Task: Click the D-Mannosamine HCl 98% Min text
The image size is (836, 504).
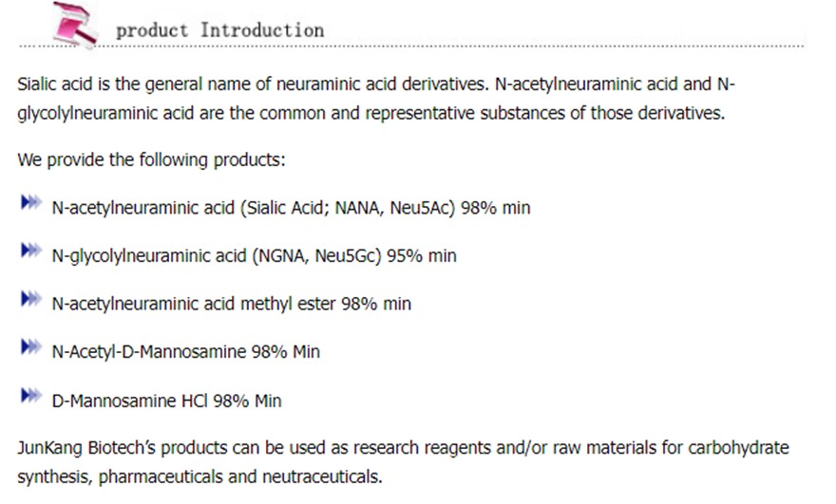Action: (x=167, y=401)
